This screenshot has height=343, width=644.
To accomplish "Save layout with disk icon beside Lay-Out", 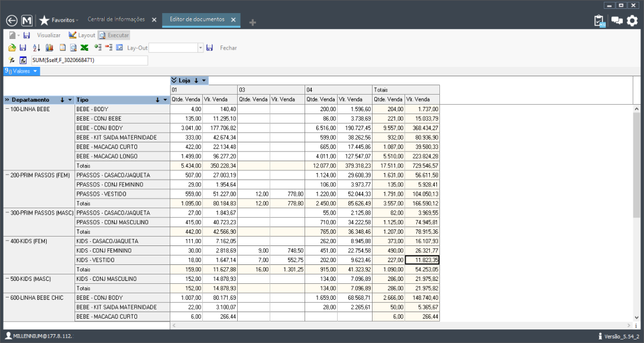I will coord(209,48).
